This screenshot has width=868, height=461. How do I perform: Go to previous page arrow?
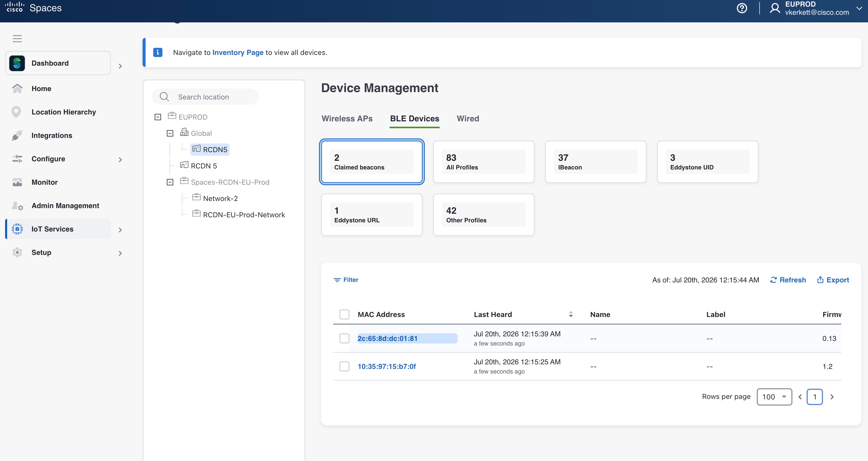click(x=800, y=397)
